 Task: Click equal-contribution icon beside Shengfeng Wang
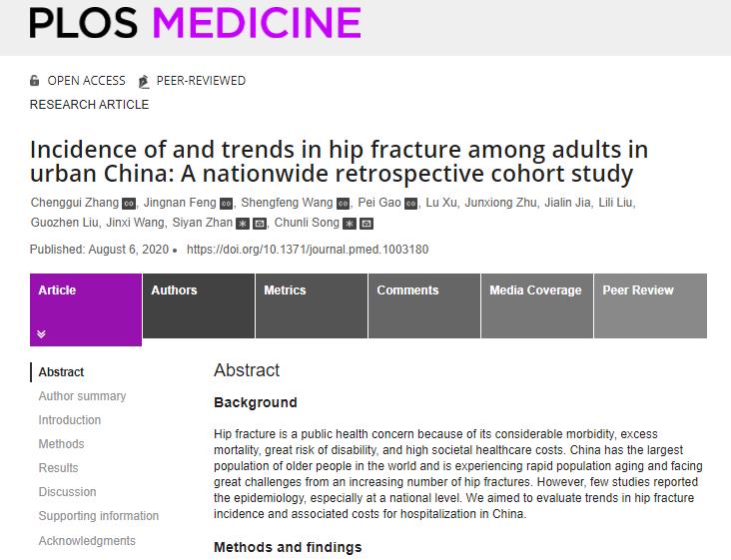coord(343,204)
